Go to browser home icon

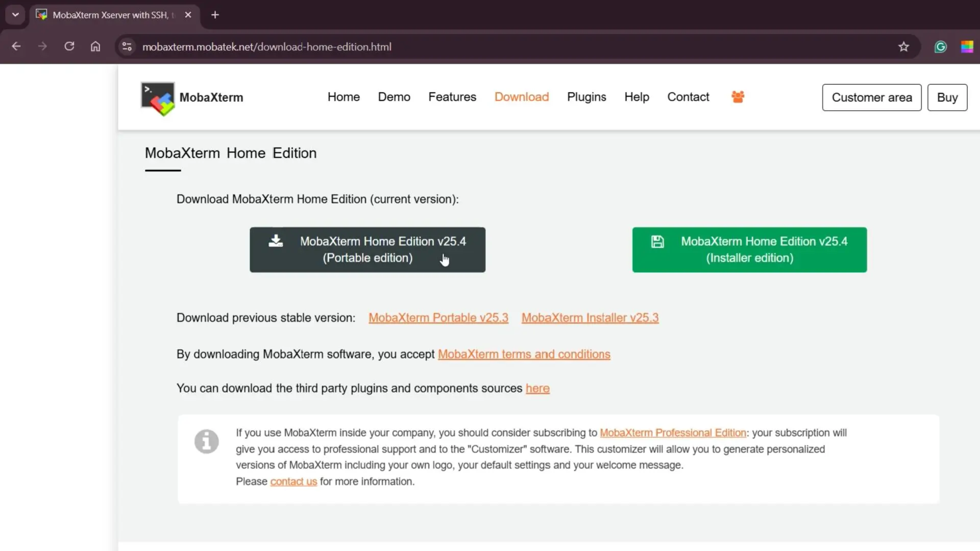point(95,46)
